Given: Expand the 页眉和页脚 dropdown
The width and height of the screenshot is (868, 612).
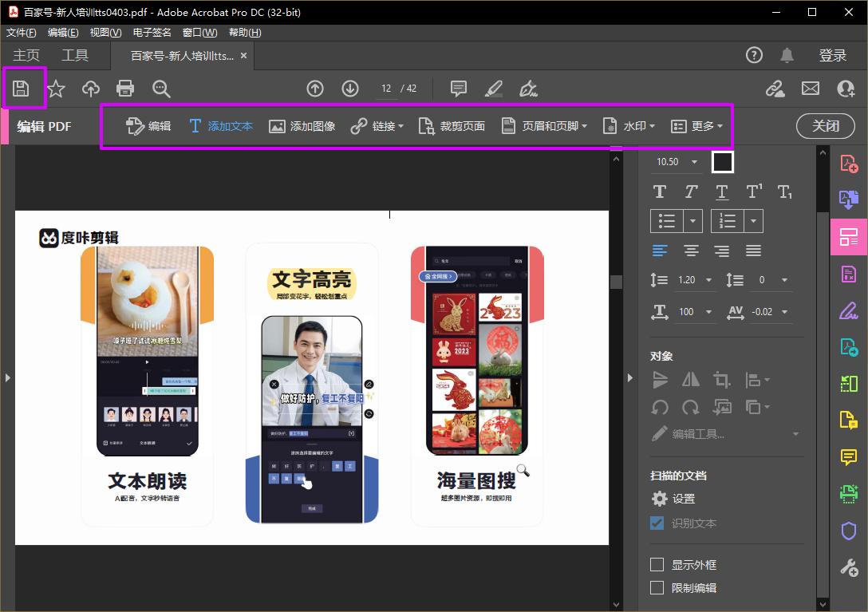Looking at the screenshot, I should (544, 126).
